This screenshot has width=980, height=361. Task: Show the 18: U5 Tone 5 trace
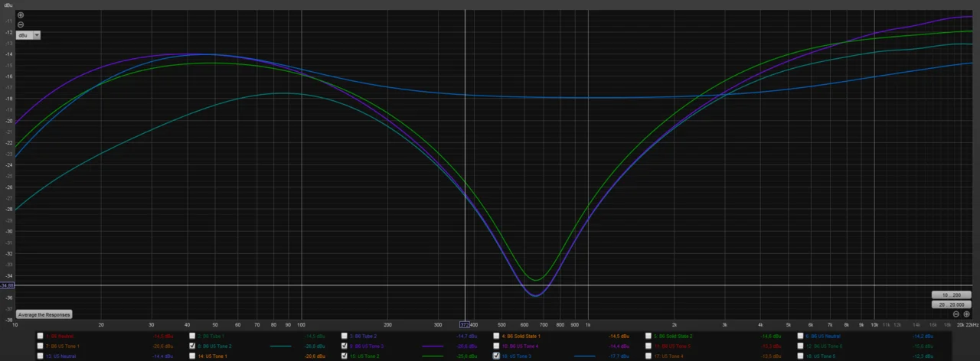coord(801,356)
